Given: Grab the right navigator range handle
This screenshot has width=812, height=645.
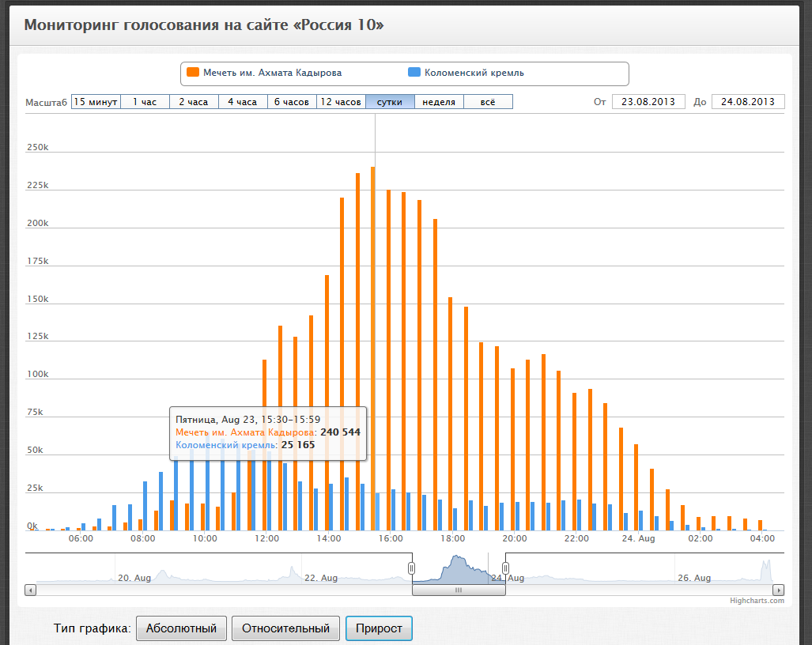Looking at the screenshot, I should click(x=505, y=568).
